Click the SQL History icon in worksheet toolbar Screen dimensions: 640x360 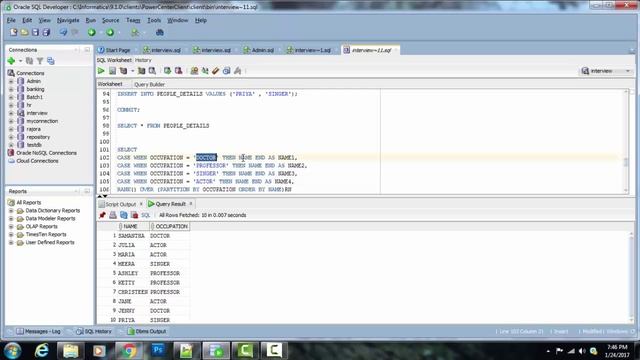(227, 71)
